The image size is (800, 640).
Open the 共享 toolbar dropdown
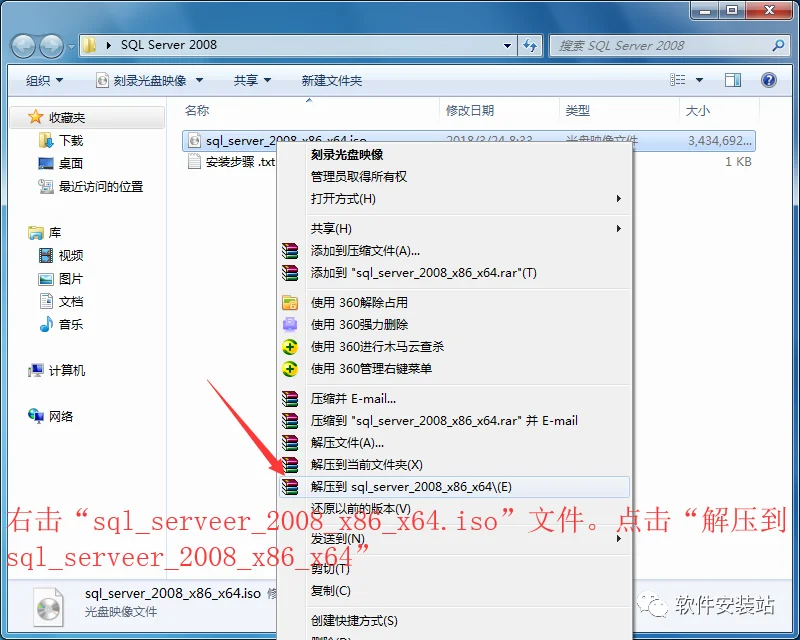tap(252, 81)
